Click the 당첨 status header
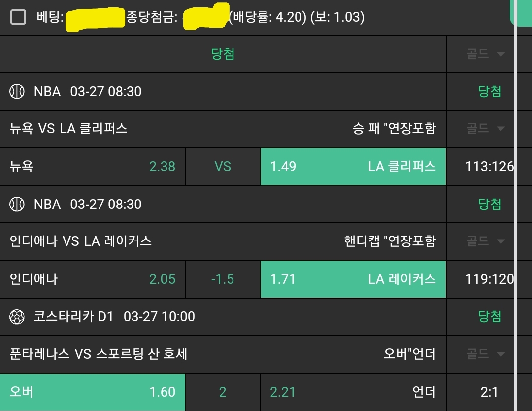Viewport: 532px width, 411px height. [x=223, y=54]
